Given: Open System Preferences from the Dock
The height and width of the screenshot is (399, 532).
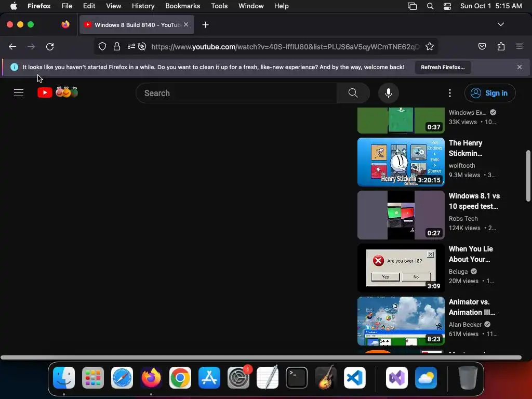Looking at the screenshot, I should point(238,378).
